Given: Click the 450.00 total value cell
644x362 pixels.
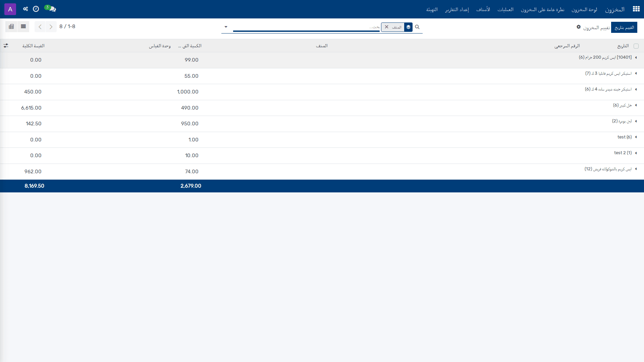Looking at the screenshot, I should [x=33, y=92].
